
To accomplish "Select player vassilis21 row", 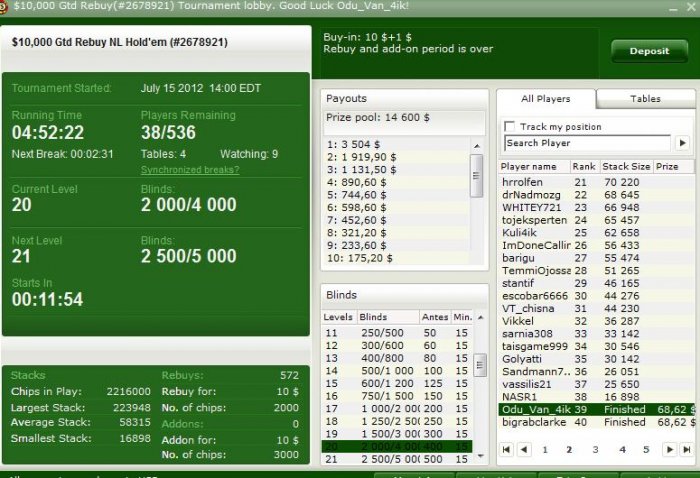I will coord(596,384).
